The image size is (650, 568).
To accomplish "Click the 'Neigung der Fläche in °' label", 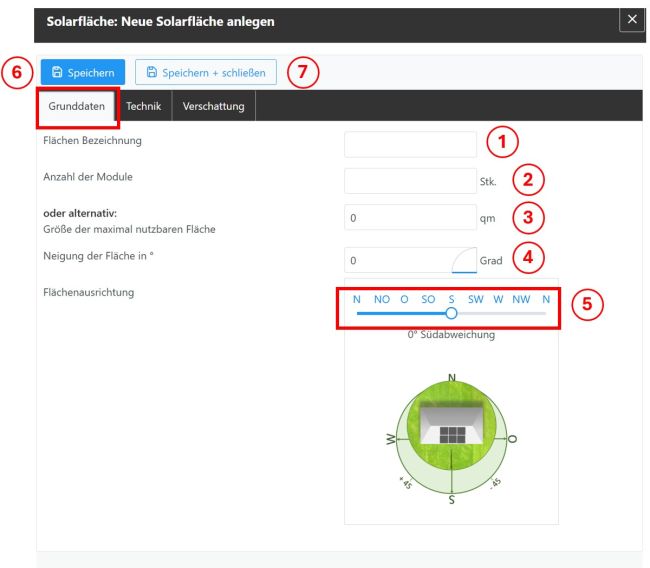I will point(98,256).
